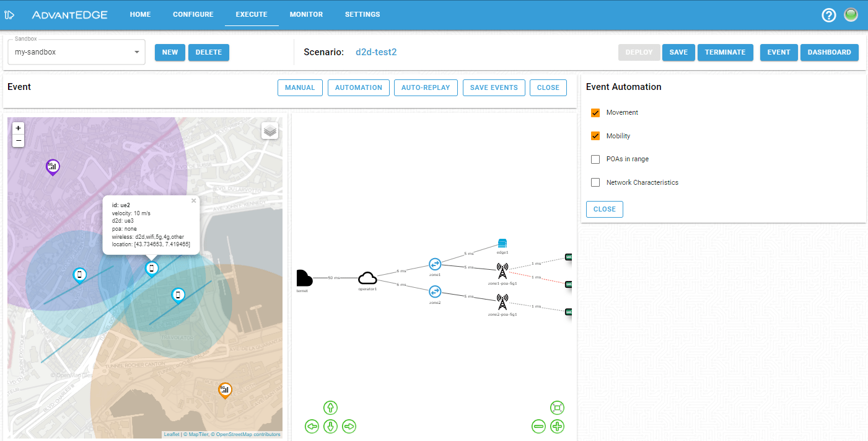The image size is (868, 441).
Task: Close the Event pane
Action: pyautogui.click(x=548, y=87)
